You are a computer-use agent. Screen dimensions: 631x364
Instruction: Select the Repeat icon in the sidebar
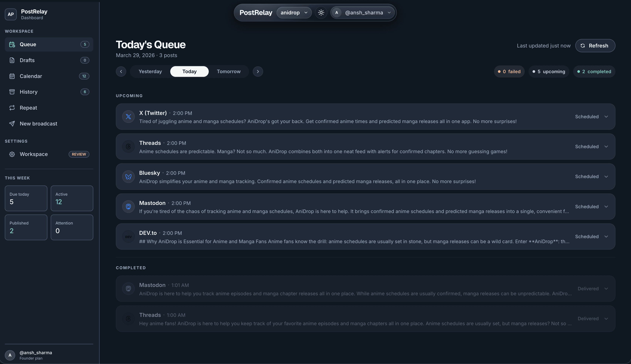tap(12, 108)
